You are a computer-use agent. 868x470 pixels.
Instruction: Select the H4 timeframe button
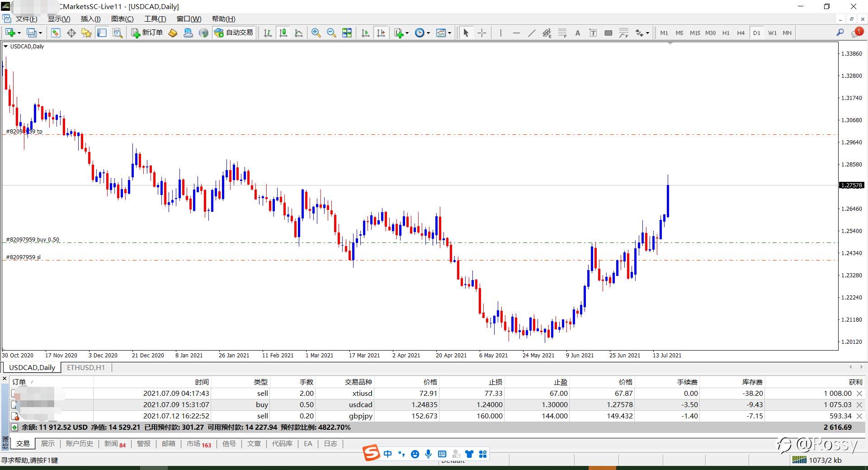pyautogui.click(x=741, y=33)
